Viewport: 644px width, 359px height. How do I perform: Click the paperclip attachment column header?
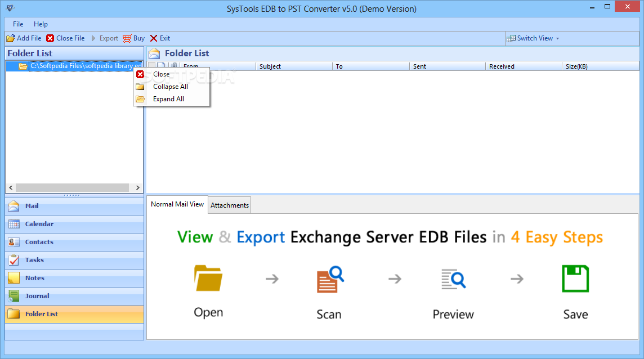click(175, 66)
